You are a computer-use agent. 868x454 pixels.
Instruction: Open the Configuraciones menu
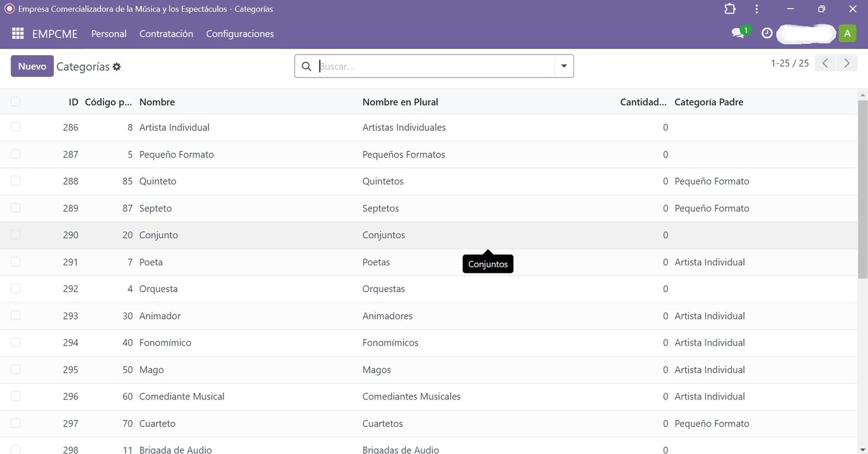(x=240, y=33)
